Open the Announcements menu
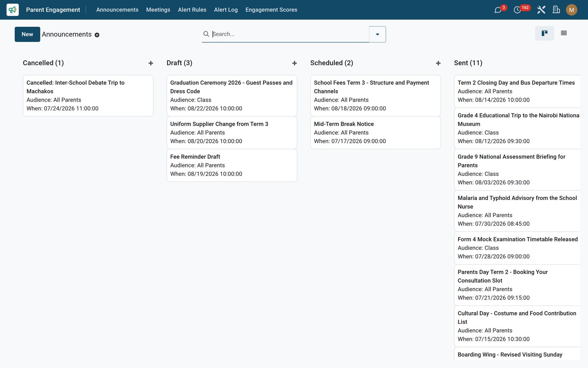 [117, 10]
